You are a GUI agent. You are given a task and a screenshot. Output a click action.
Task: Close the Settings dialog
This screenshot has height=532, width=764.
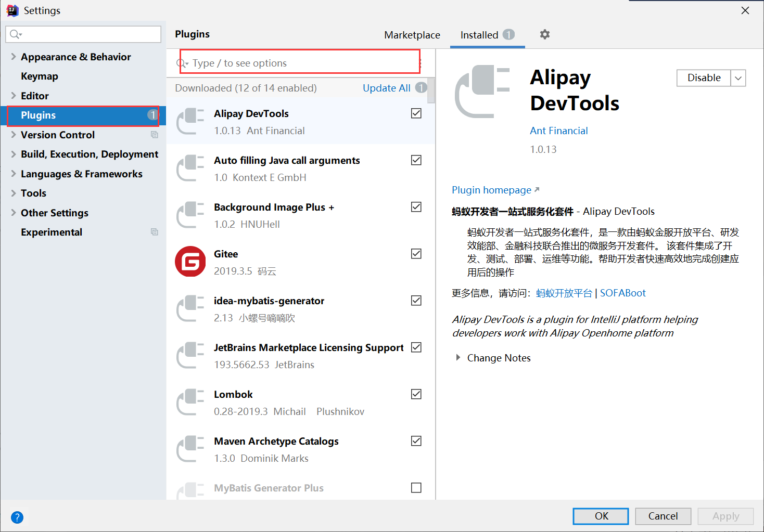[745, 10]
